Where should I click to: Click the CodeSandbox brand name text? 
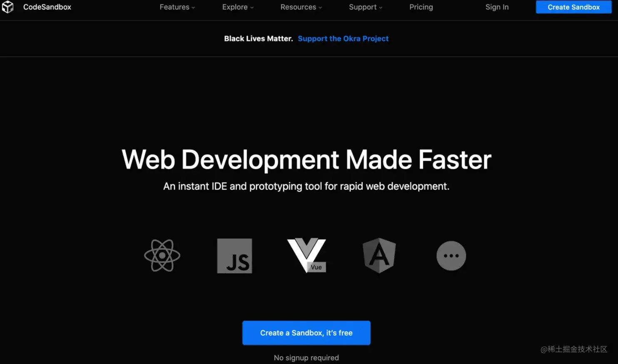(47, 7)
